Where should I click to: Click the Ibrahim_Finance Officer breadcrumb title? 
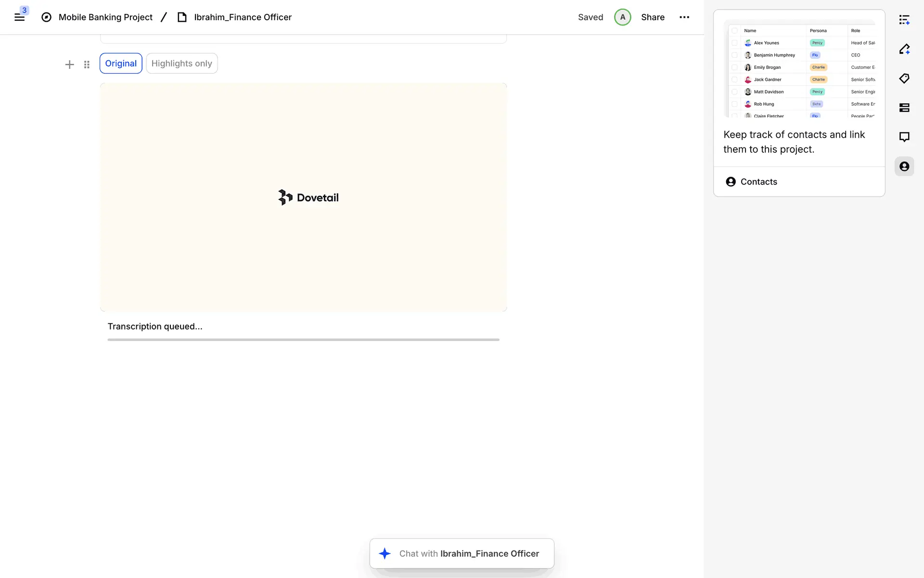[x=243, y=17]
